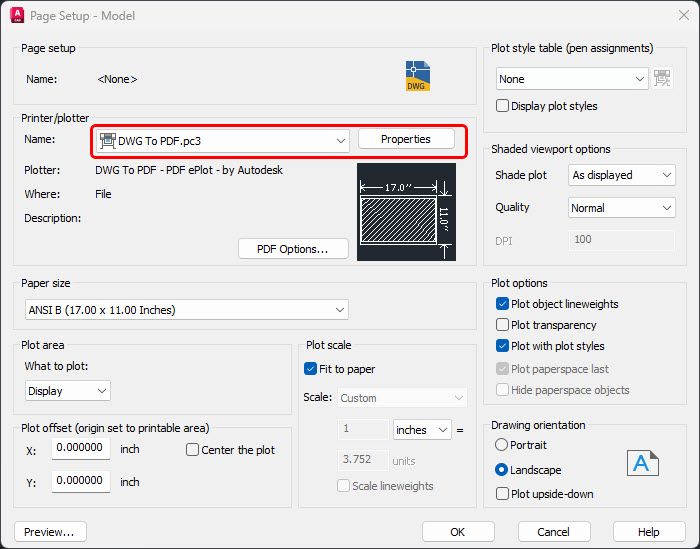Click the DWG file icon in Page setup
The height and width of the screenshot is (549, 700).
coord(417,76)
